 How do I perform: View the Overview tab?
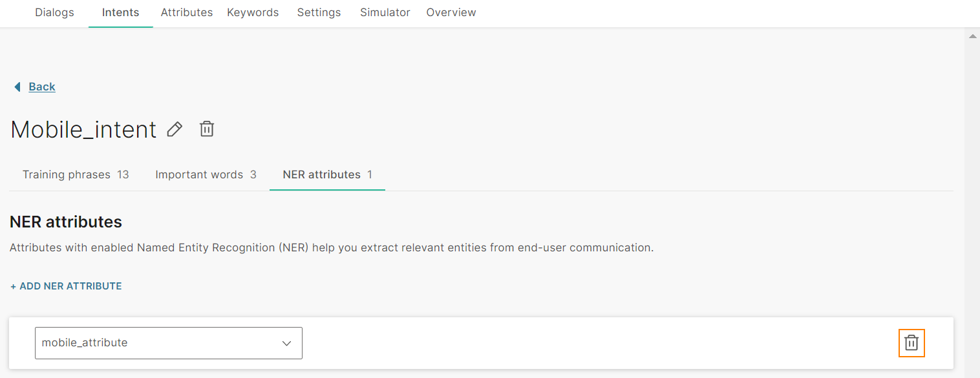pyautogui.click(x=451, y=12)
